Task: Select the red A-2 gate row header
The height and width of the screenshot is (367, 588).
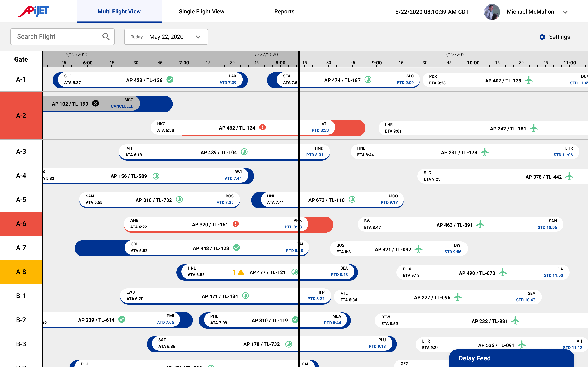Action: tap(21, 116)
